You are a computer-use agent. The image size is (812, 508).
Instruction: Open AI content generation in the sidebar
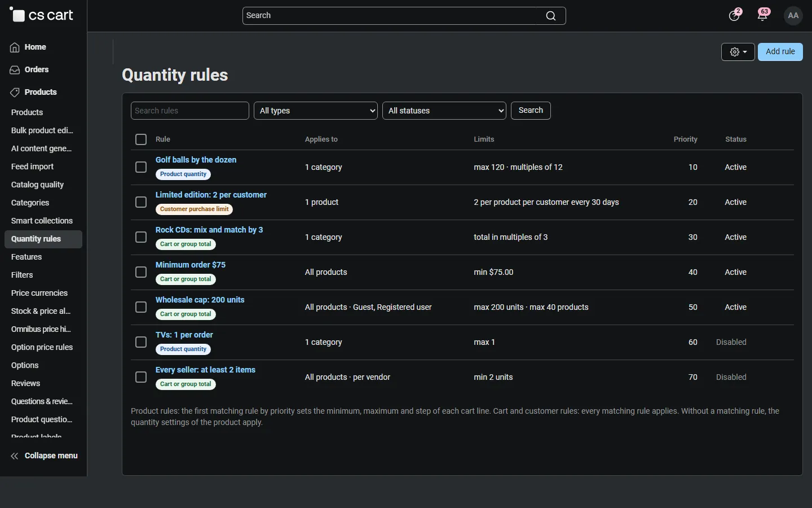(x=42, y=149)
